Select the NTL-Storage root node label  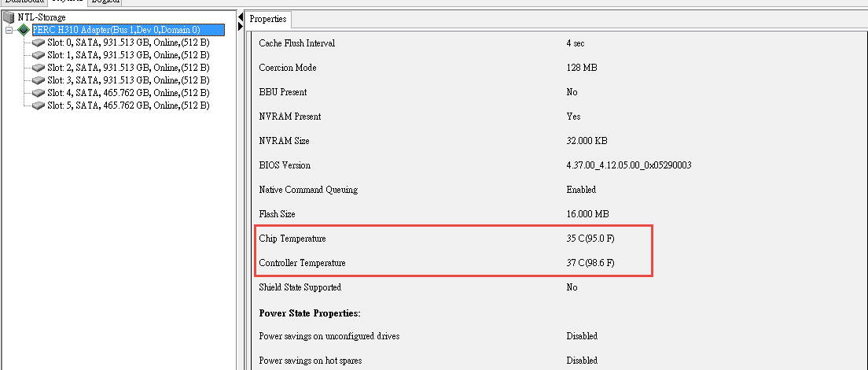(42, 17)
